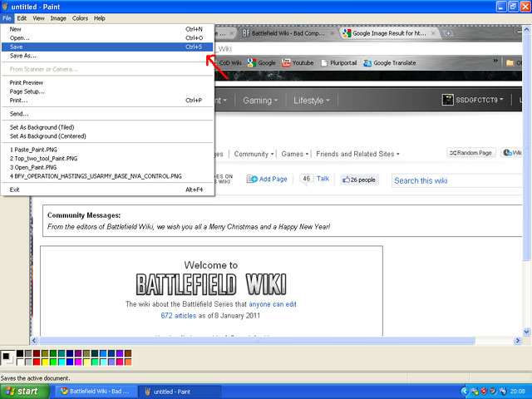This screenshot has height=399, width=532.
Task: Close the File menu via its menu bar title
Action: point(7,18)
